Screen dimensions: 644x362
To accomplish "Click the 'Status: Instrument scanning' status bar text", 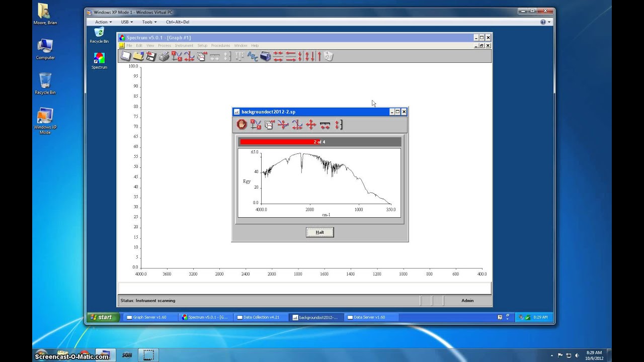I will (148, 301).
